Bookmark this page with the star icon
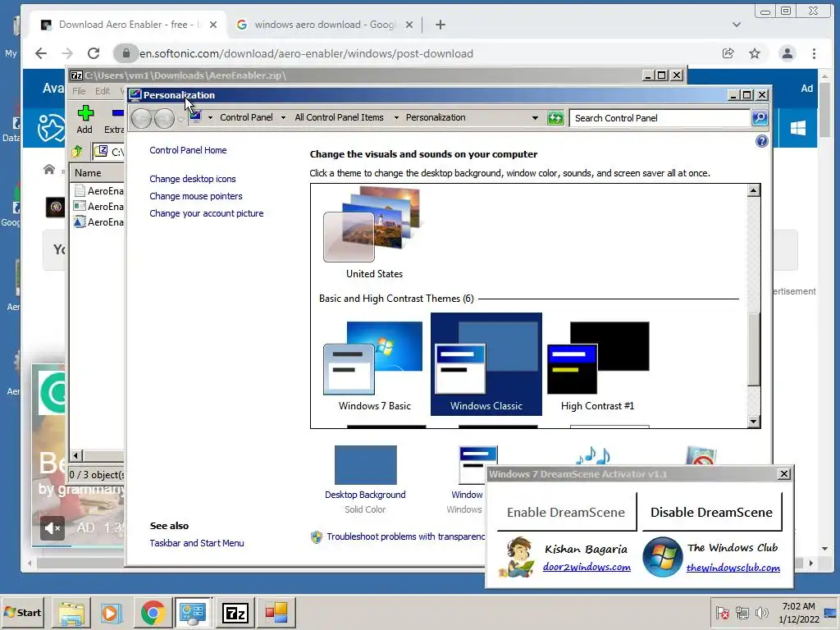Image resolution: width=840 pixels, height=630 pixels. (x=755, y=53)
